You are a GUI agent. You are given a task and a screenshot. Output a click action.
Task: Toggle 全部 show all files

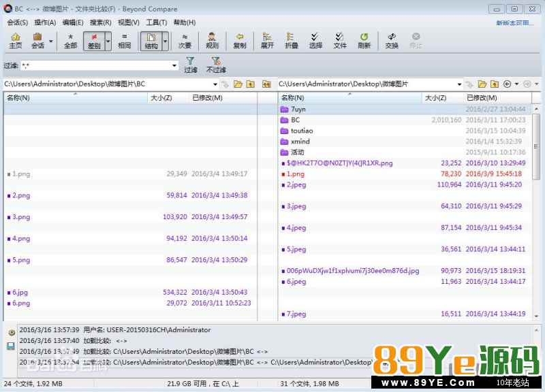[70, 41]
